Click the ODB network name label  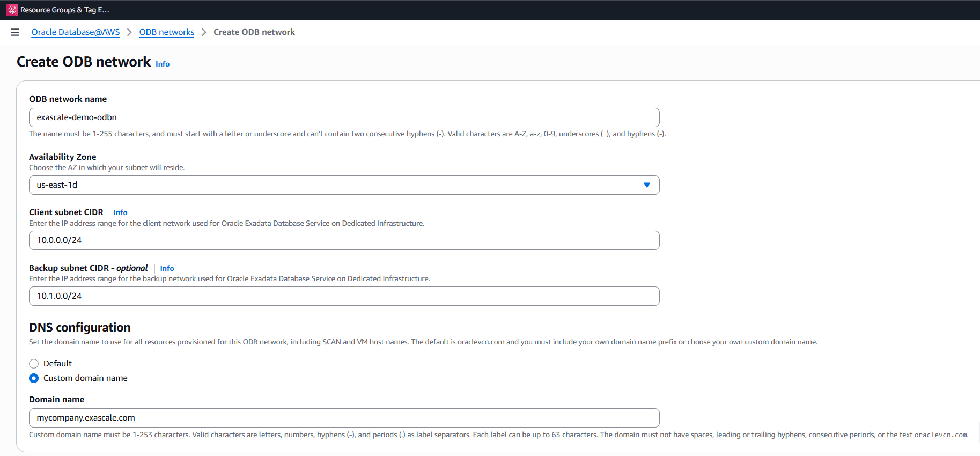(68, 99)
